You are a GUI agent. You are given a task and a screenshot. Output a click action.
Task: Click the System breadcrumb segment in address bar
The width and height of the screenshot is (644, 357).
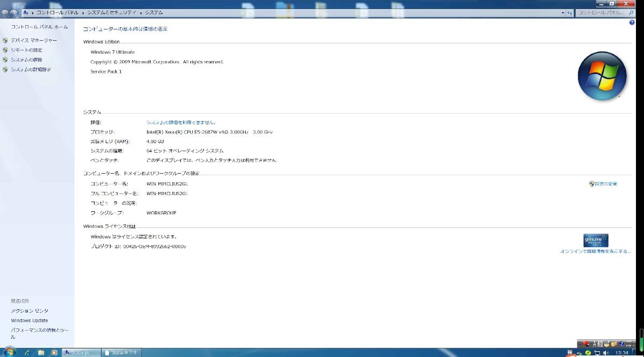154,12
